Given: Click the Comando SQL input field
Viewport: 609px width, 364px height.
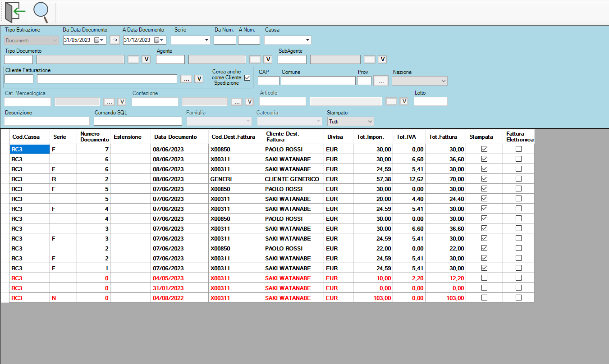Looking at the screenshot, I should pyautogui.click(x=137, y=121).
